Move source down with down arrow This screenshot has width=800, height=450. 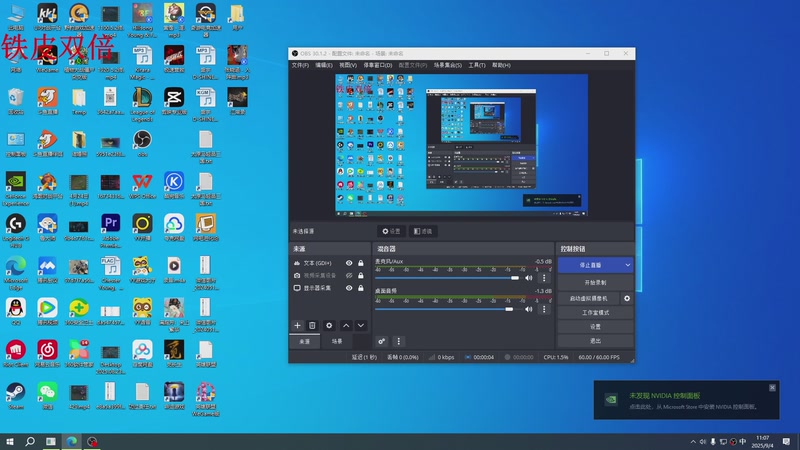coord(361,325)
